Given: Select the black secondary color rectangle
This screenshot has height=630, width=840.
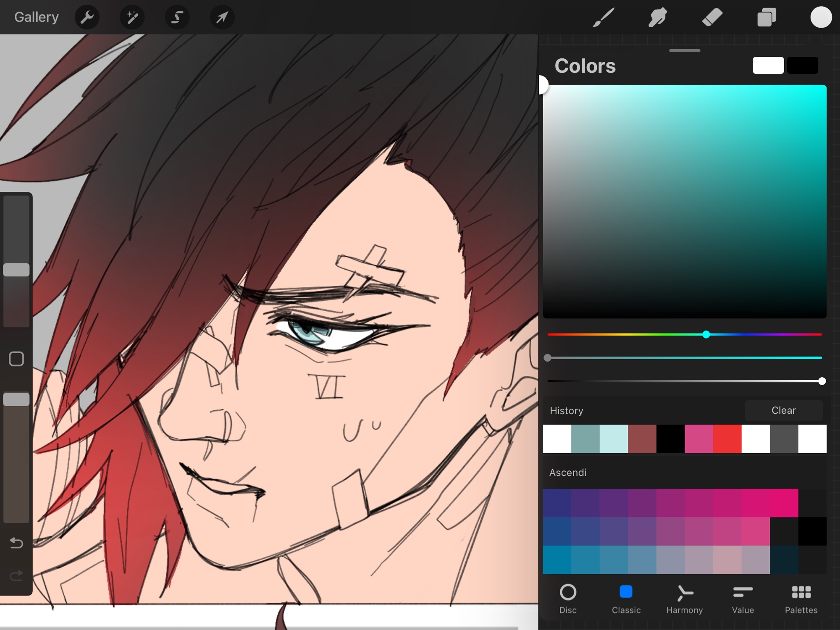Looking at the screenshot, I should [x=802, y=66].
